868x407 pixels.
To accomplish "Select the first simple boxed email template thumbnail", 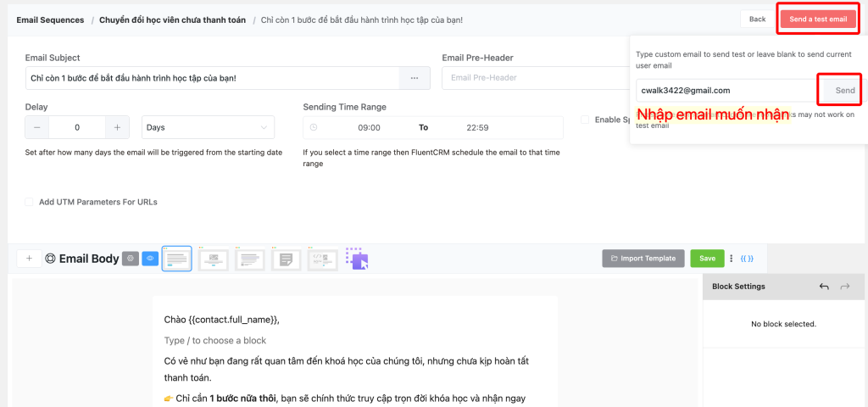I will (176, 259).
